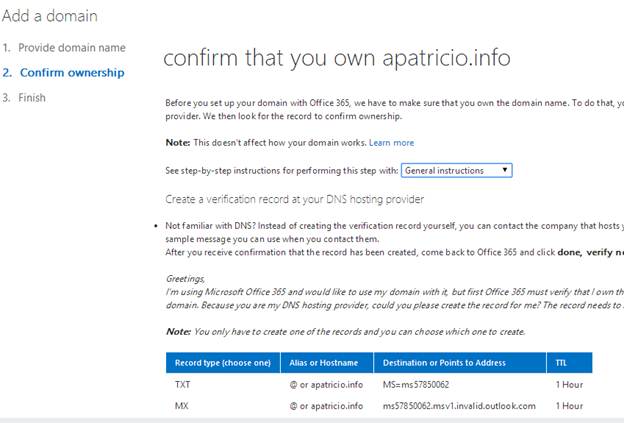The width and height of the screenshot is (624, 423).
Task: Click the TTL column header
Action: point(569,363)
